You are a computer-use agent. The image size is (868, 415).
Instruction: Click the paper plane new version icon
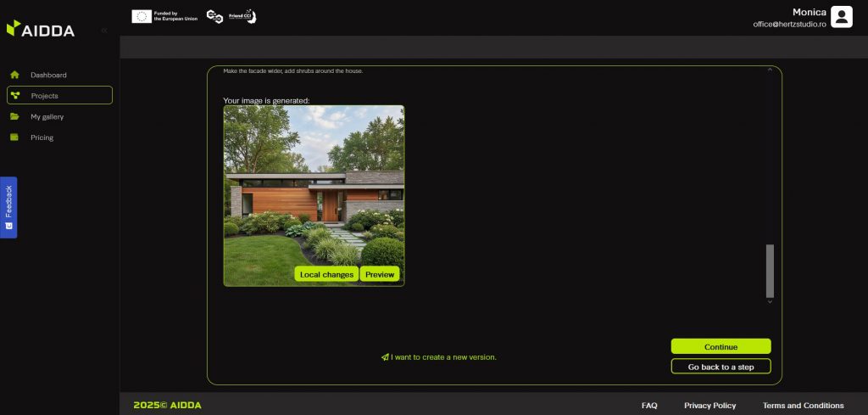coord(385,357)
